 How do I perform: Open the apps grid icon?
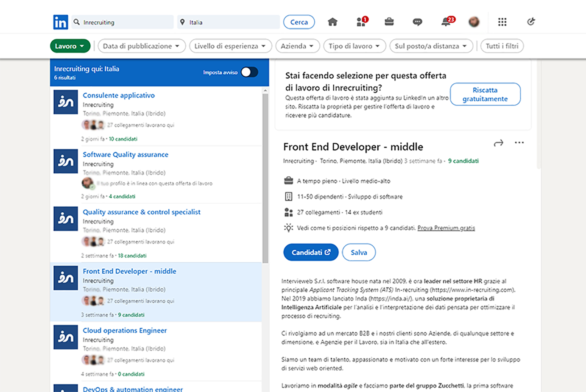tap(502, 22)
